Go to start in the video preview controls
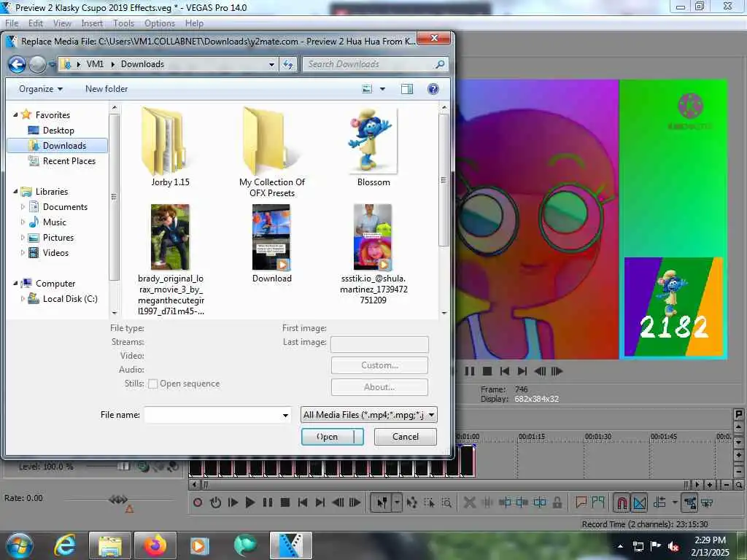Image resolution: width=747 pixels, height=560 pixels. [x=505, y=371]
